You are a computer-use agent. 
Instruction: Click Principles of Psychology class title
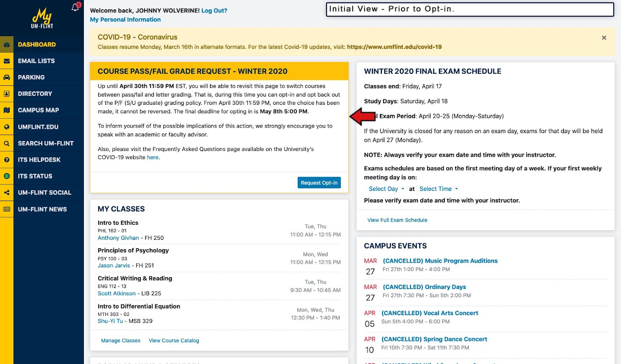[133, 250]
